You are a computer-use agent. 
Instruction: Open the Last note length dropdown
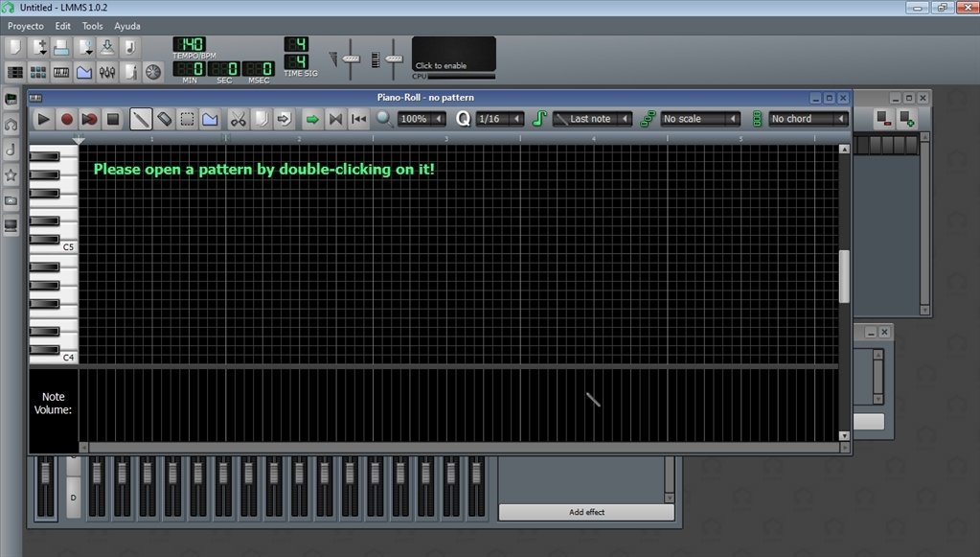point(592,119)
